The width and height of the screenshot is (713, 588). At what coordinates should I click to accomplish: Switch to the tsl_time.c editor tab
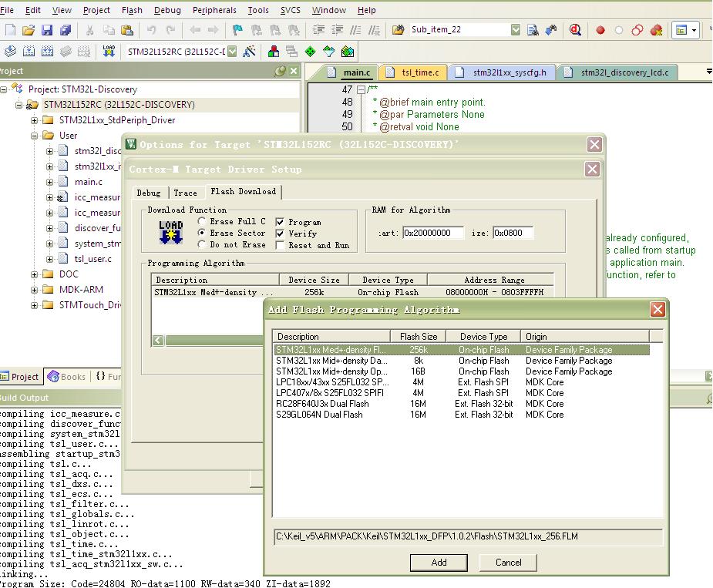point(414,72)
